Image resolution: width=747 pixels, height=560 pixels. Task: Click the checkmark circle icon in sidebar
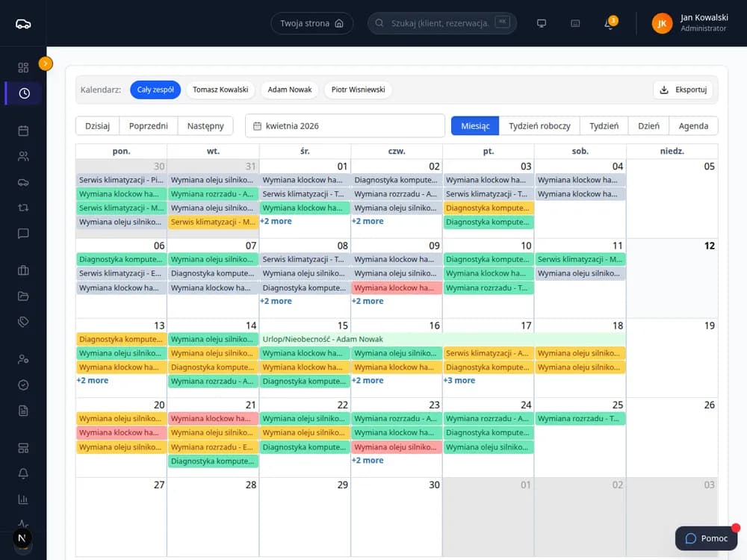tap(23, 385)
